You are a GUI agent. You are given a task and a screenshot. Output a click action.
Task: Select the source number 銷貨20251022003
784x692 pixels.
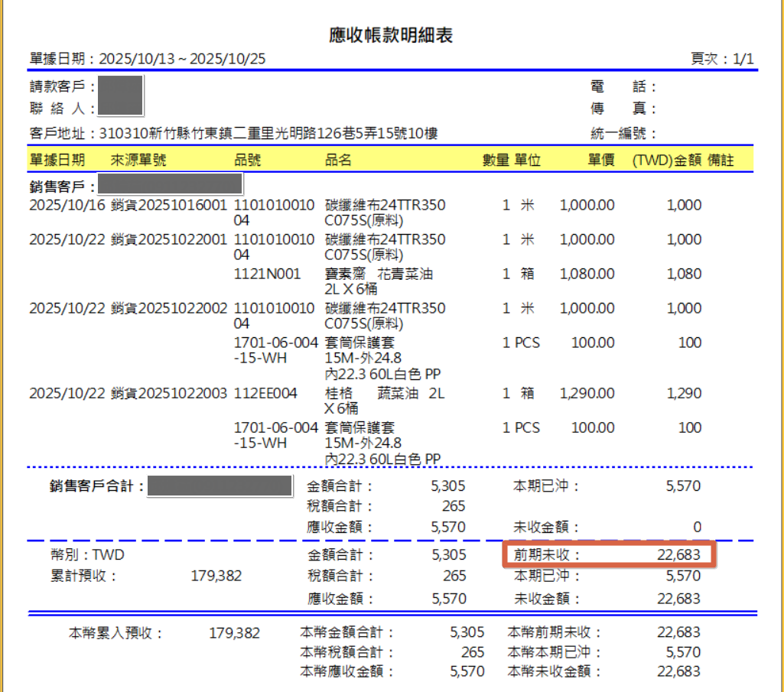tap(168, 393)
